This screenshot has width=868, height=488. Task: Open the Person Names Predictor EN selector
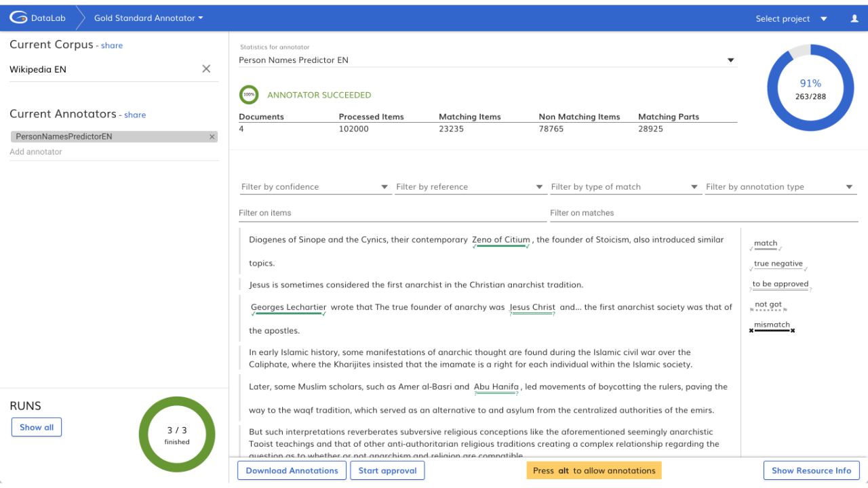pos(487,60)
